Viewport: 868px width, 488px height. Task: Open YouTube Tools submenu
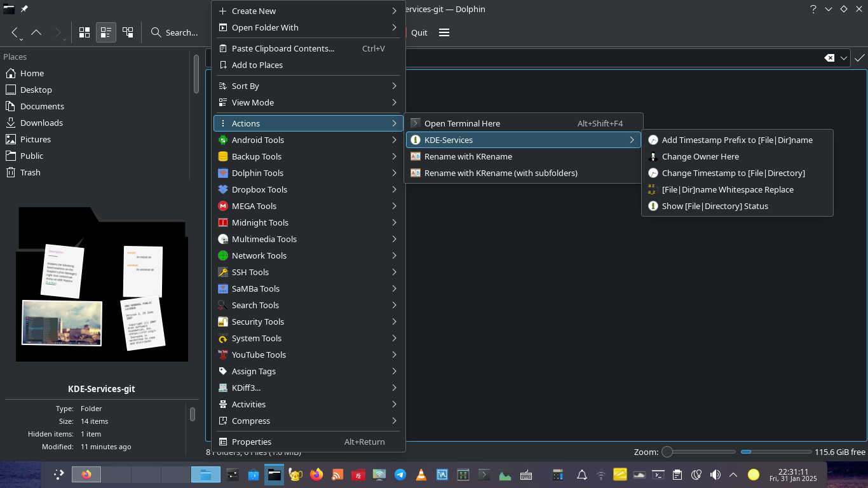click(308, 355)
